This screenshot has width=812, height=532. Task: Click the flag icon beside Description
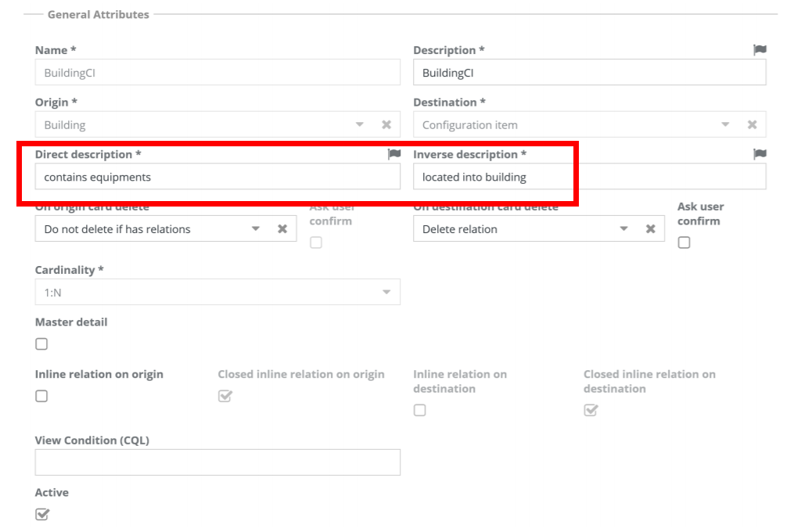coord(759,50)
